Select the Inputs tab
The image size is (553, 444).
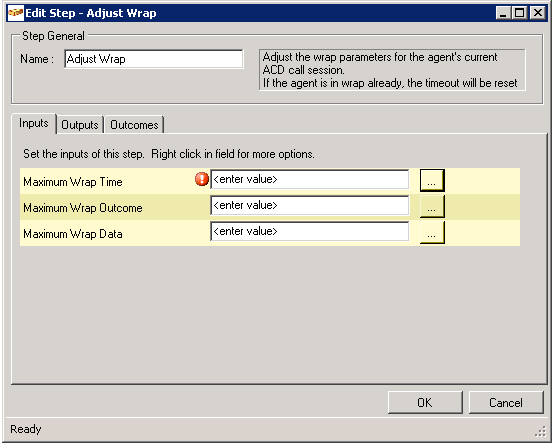pos(34,123)
